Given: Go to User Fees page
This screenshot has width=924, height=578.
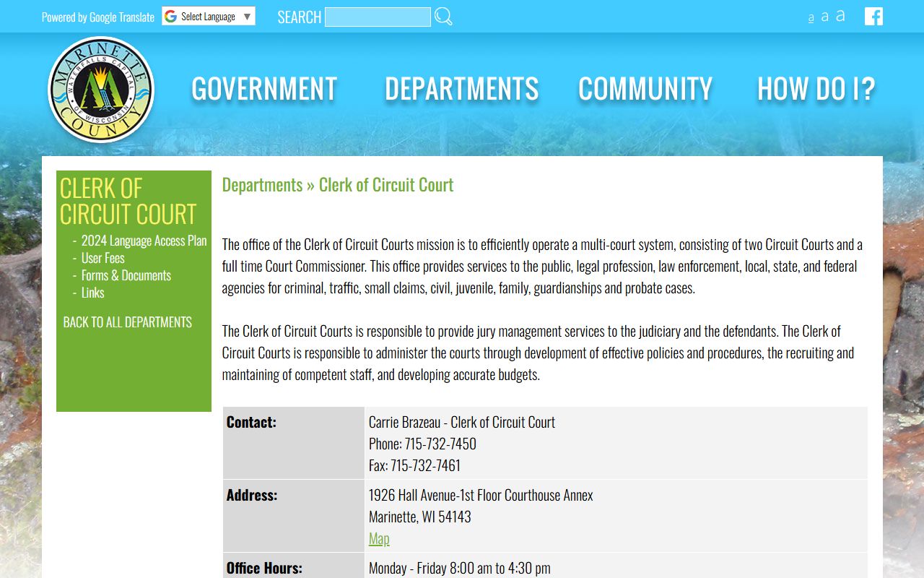Looking at the screenshot, I should click(103, 258).
